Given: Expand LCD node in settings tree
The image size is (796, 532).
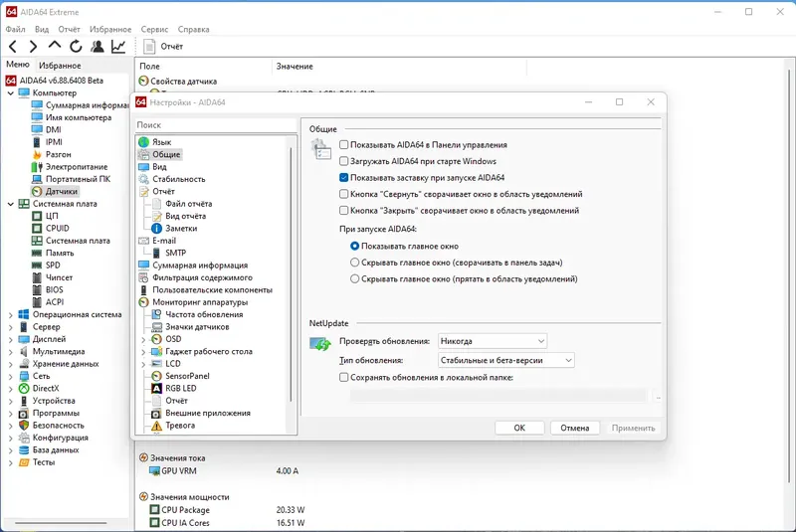Looking at the screenshot, I should click(x=143, y=364).
